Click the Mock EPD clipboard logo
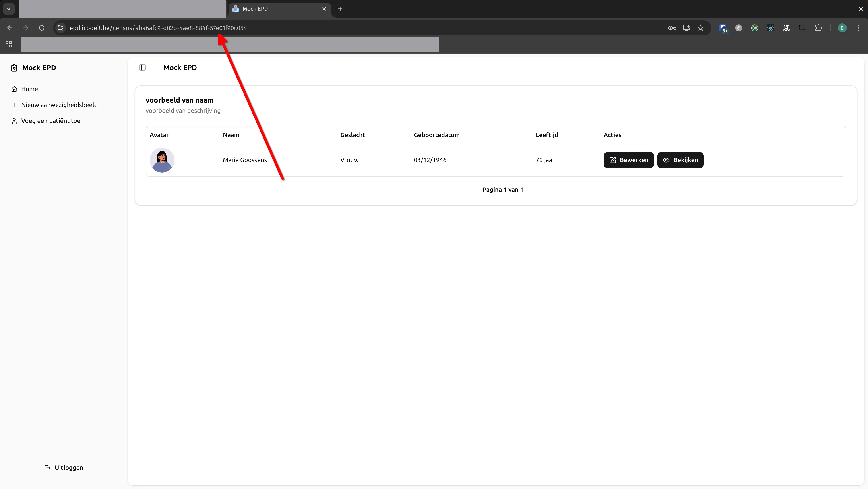868x489 pixels. tap(14, 68)
